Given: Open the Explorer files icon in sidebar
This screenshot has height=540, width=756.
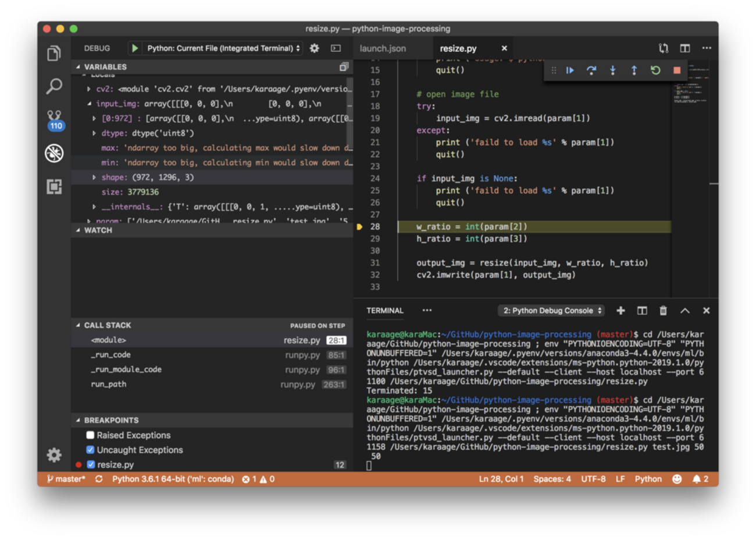Looking at the screenshot, I should 54,54.
